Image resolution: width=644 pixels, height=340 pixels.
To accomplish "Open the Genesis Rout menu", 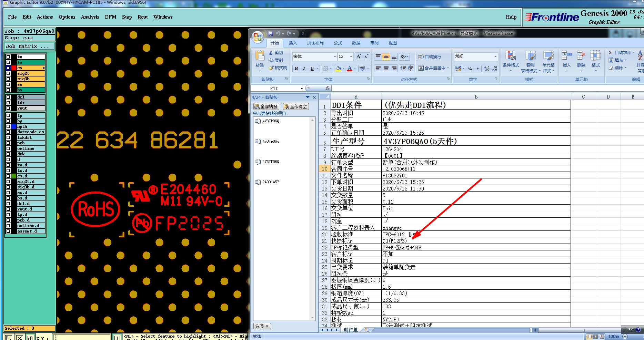I will click(143, 17).
